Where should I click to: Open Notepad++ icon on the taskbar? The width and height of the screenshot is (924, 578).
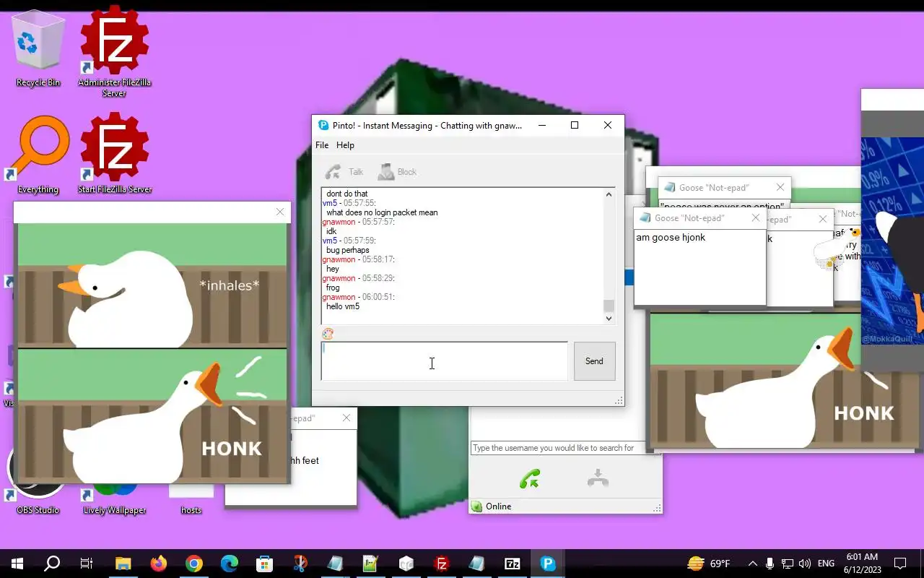coord(370,564)
